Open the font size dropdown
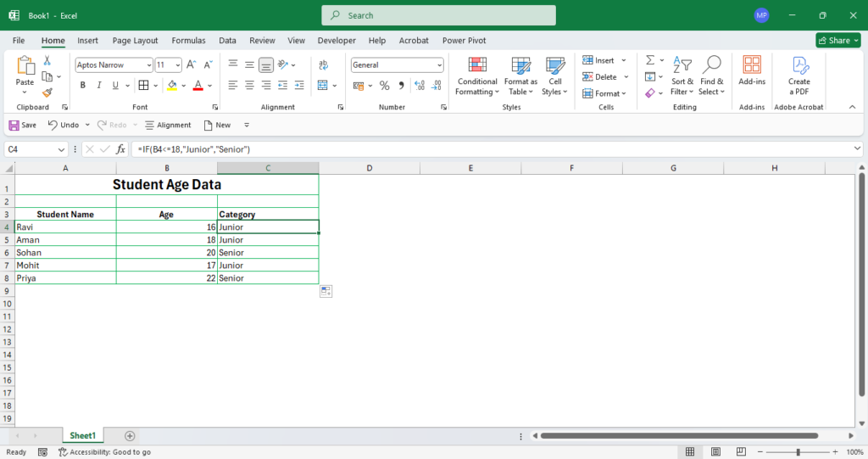 [178, 65]
